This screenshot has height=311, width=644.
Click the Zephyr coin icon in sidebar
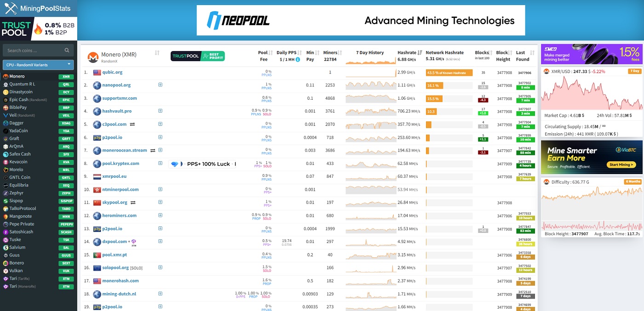point(6,193)
